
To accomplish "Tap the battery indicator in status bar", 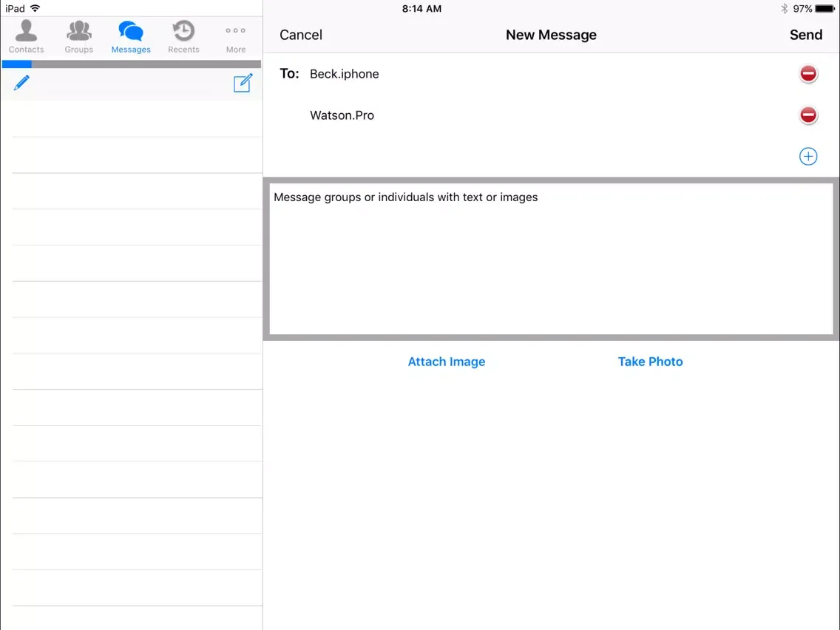I will point(824,9).
